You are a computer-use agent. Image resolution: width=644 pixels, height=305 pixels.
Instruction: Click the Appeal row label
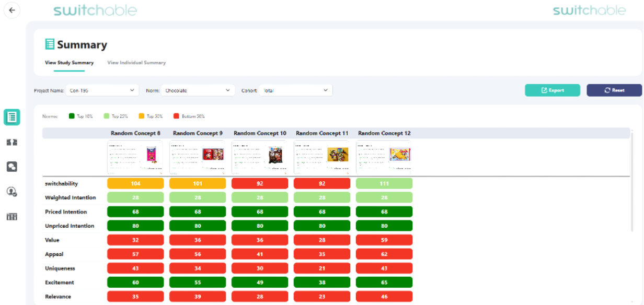coord(54,254)
